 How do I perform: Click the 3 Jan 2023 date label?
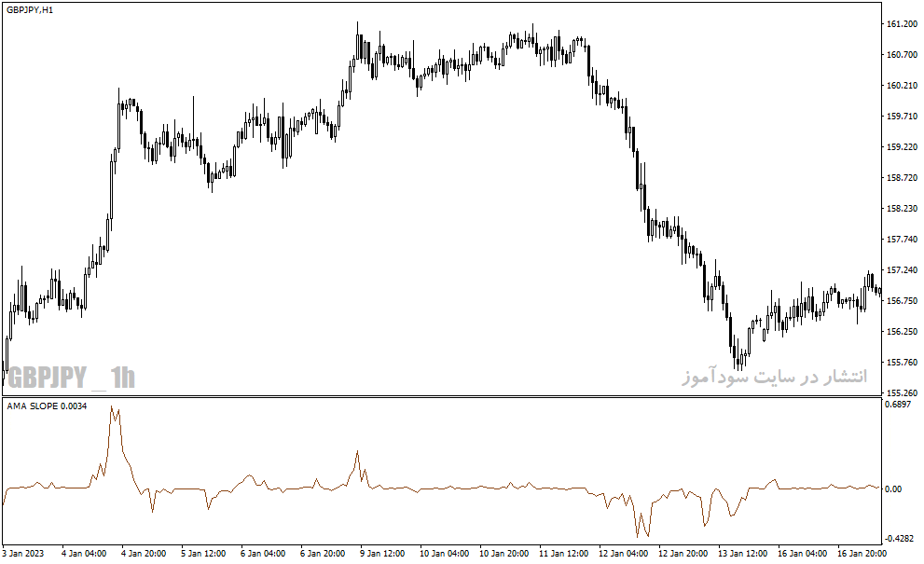(x=23, y=554)
